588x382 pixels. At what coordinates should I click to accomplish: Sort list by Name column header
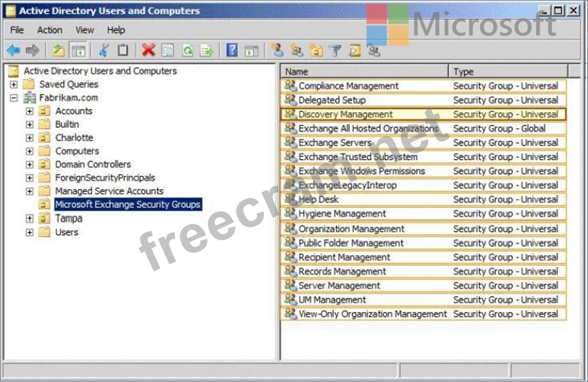364,71
